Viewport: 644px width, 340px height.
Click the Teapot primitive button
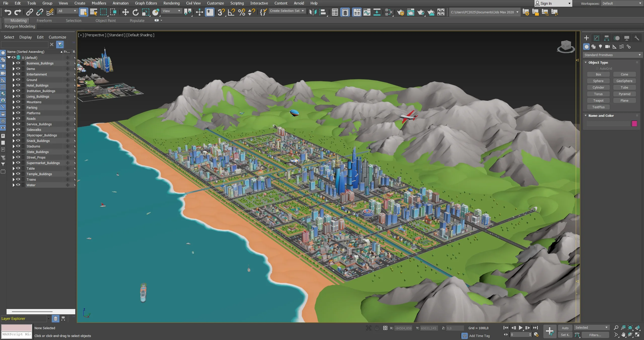click(598, 100)
